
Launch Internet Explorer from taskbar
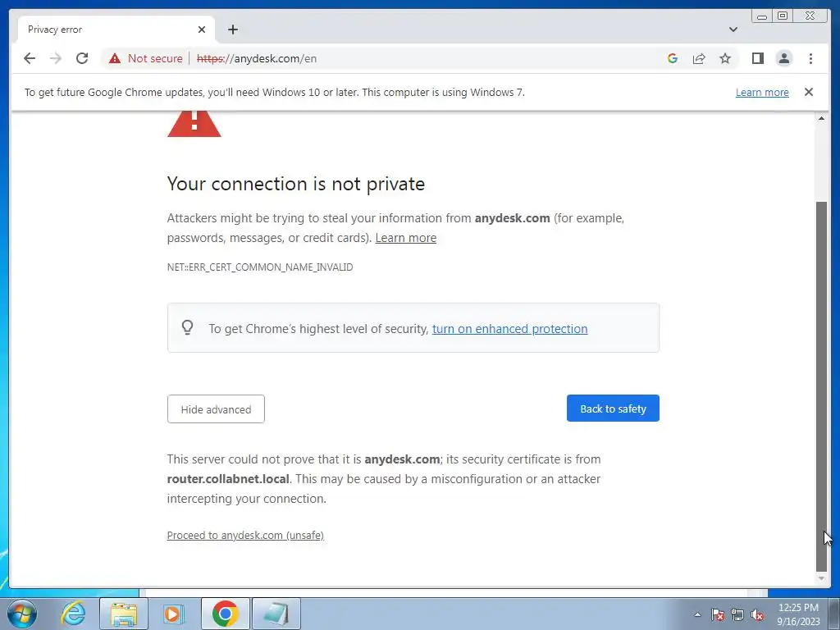[73, 614]
